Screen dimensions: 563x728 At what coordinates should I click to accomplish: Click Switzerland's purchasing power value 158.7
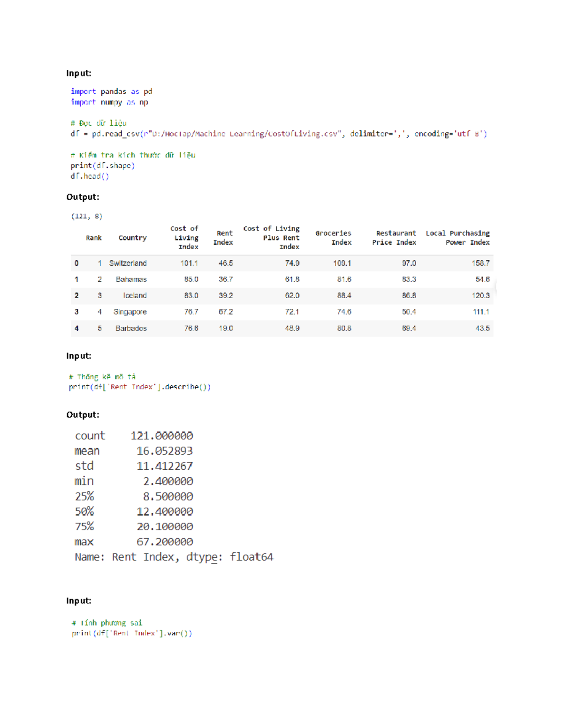(x=481, y=263)
